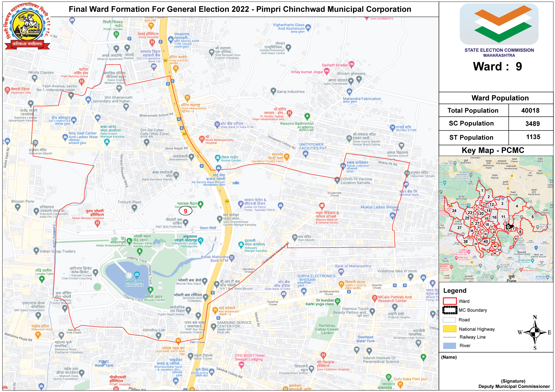Click the Raisons Badminton Academy green pin

tap(307, 117)
